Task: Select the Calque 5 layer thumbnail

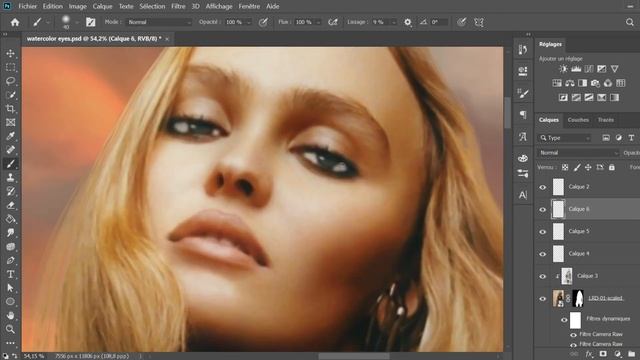Action: click(x=558, y=231)
